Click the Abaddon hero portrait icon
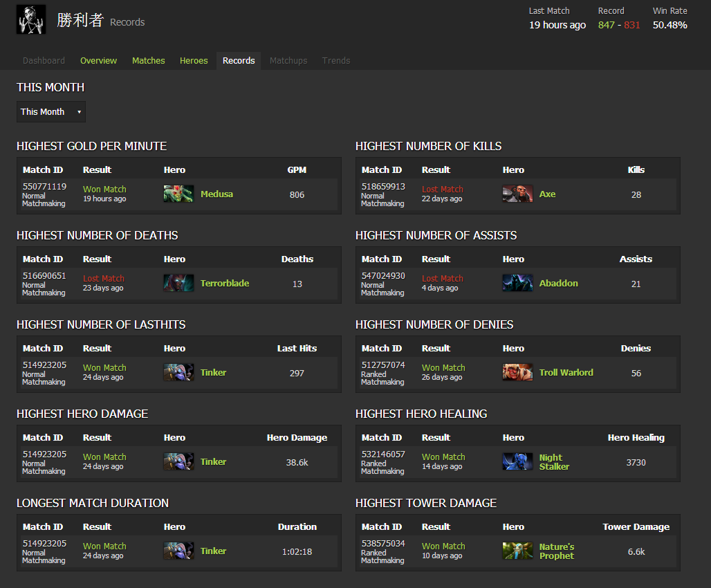The height and width of the screenshot is (588, 711). pyautogui.click(x=517, y=284)
